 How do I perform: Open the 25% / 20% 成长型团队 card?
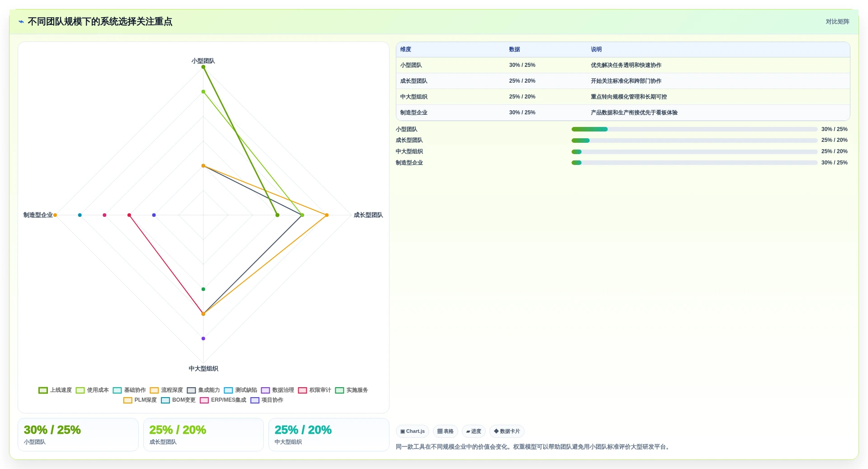click(203, 435)
